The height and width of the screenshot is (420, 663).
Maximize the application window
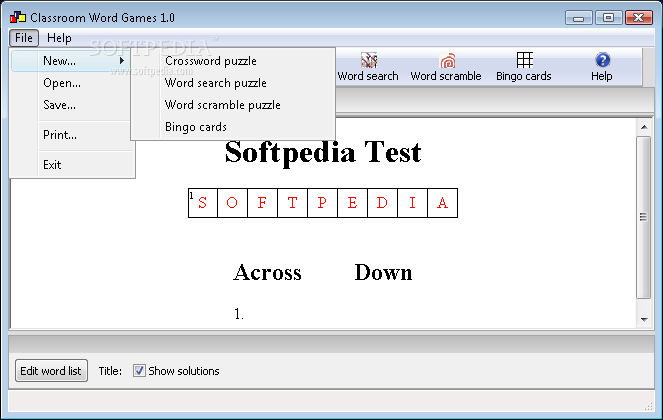click(x=608, y=18)
